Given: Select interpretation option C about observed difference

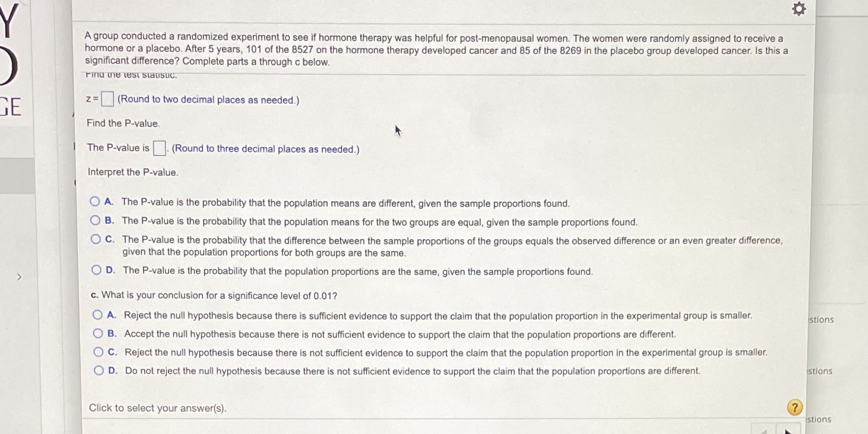Looking at the screenshot, I should [x=96, y=239].
